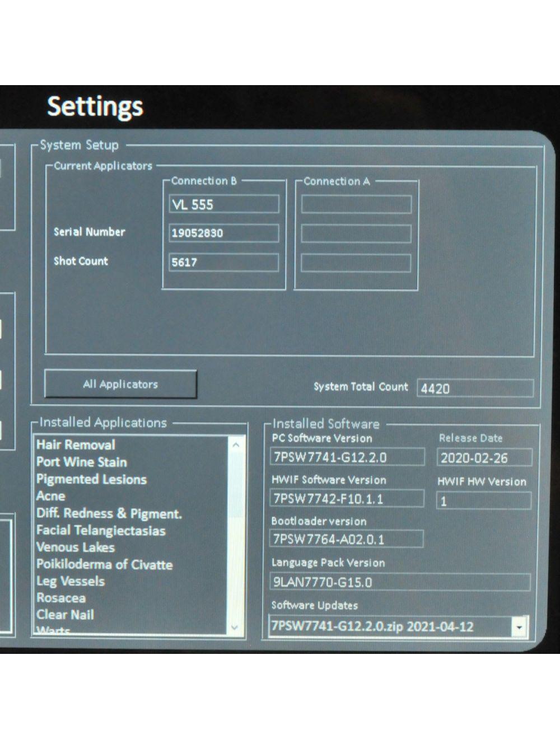Choose Venous Lakes in the list

76,547
